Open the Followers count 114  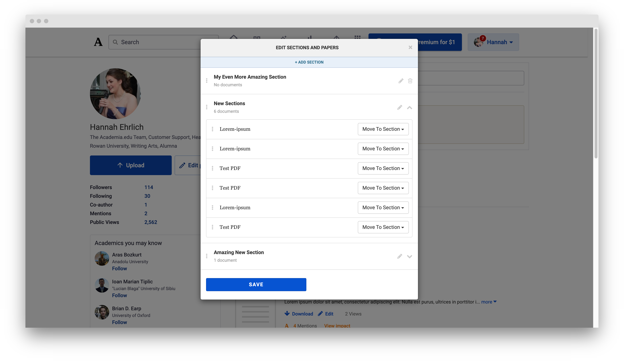(x=149, y=187)
